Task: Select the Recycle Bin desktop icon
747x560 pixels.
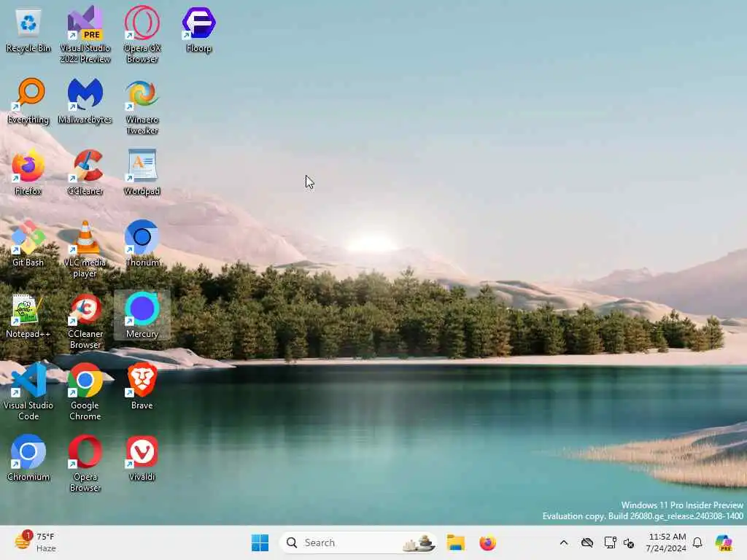Action: [28, 31]
